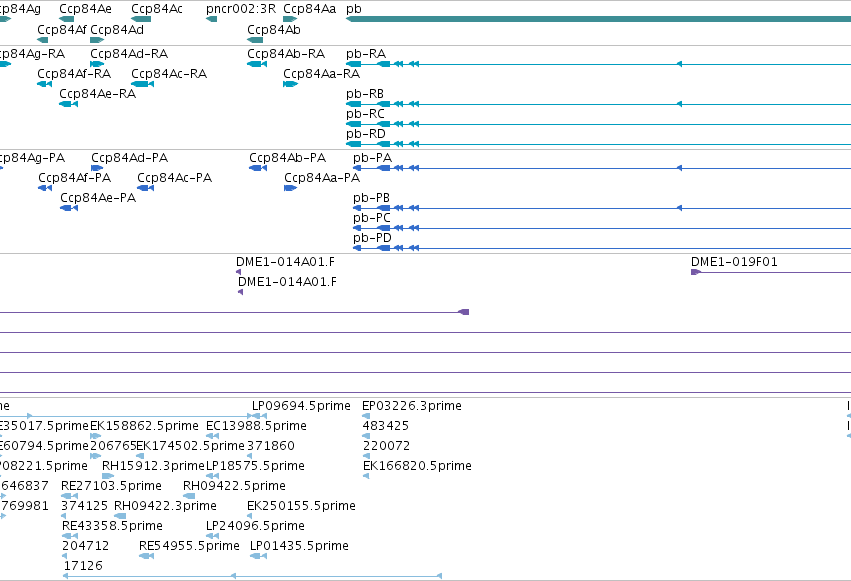The width and height of the screenshot is (851, 581).
Task: Open EST label RH09422.5prime
Action: point(234,486)
